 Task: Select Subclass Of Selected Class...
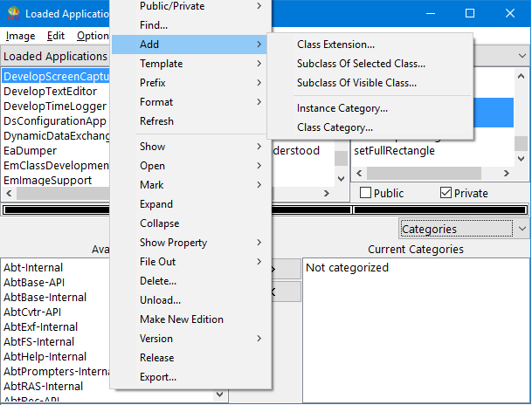pos(361,64)
